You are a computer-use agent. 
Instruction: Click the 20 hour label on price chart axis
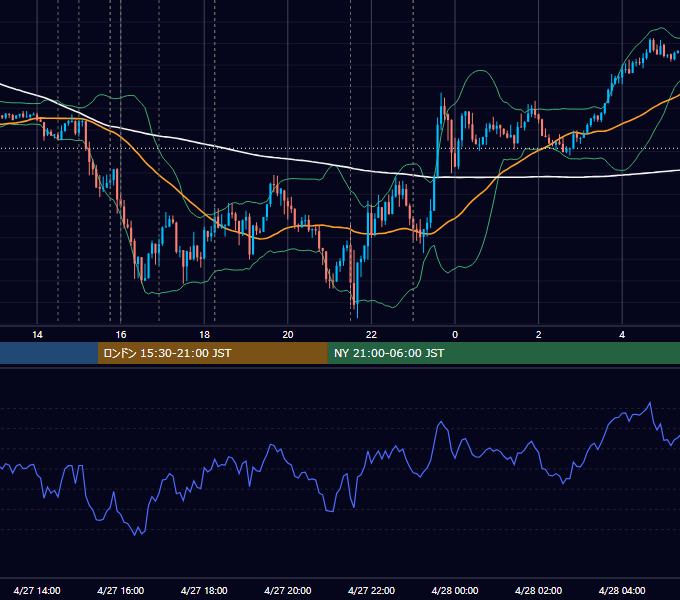pyautogui.click(x=288, y=335)
